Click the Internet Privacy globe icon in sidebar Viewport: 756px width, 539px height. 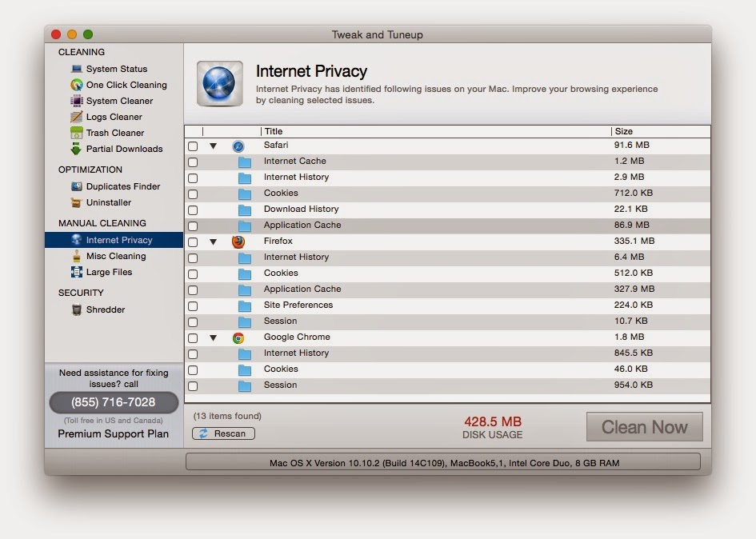[x=76, y=240]
